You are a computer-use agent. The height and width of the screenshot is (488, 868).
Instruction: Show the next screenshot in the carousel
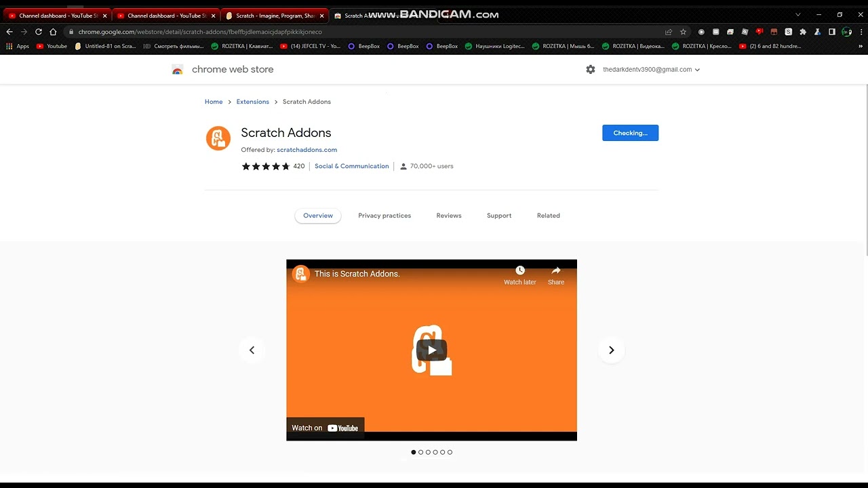tap(611, 350)
